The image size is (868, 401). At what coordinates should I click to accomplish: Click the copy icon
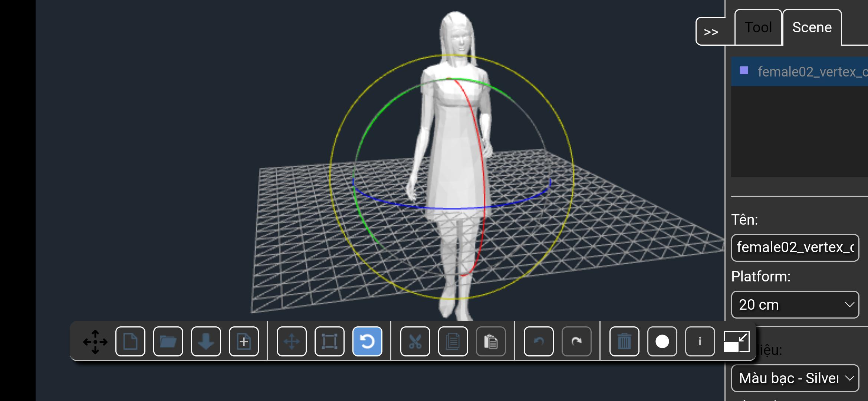point(453,341)
